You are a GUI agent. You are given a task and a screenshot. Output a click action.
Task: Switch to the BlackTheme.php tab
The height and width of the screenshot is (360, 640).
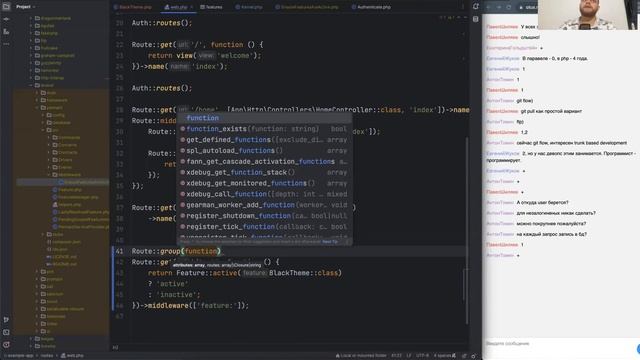[x=132, y=7]
